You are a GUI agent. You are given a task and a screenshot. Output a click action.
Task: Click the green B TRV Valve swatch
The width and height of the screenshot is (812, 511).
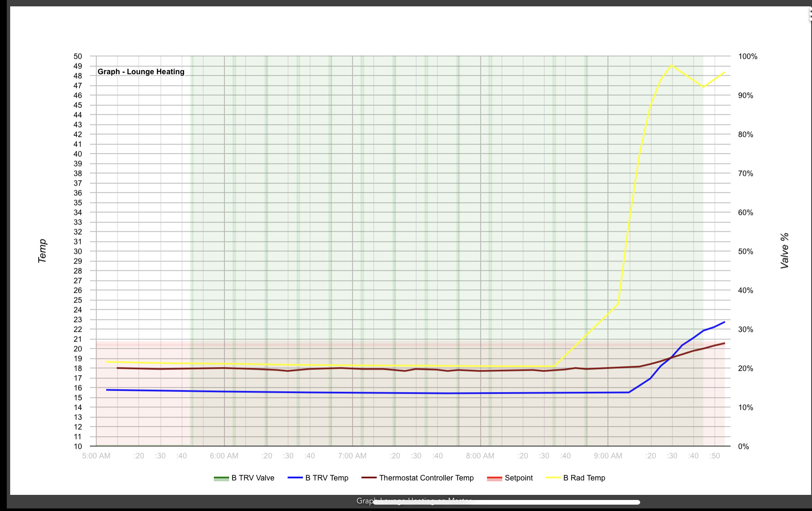click(x=221, y=478)
